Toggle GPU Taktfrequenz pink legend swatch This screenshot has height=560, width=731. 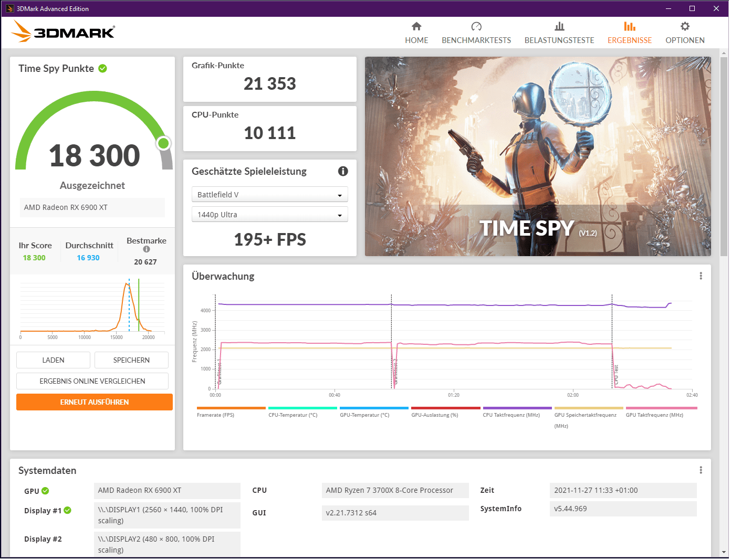point(662,408)
